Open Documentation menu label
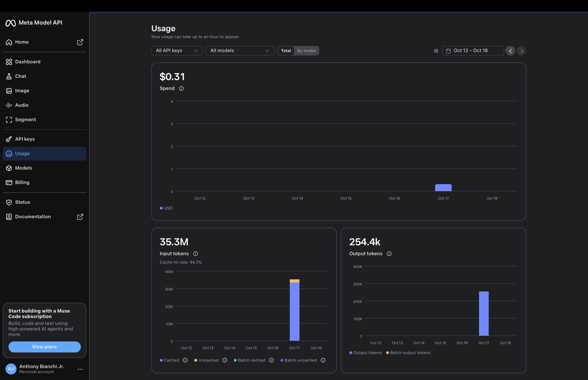 (33, 216)
